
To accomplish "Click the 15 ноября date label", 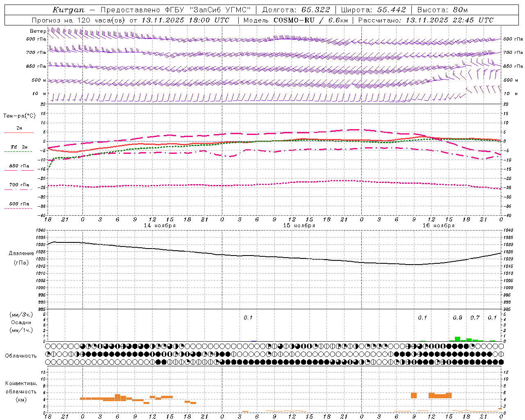I will click(x=299, y=226).
